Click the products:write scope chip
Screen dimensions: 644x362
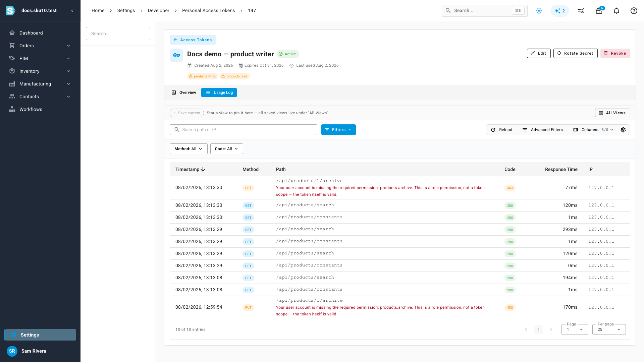pos(203,76)
